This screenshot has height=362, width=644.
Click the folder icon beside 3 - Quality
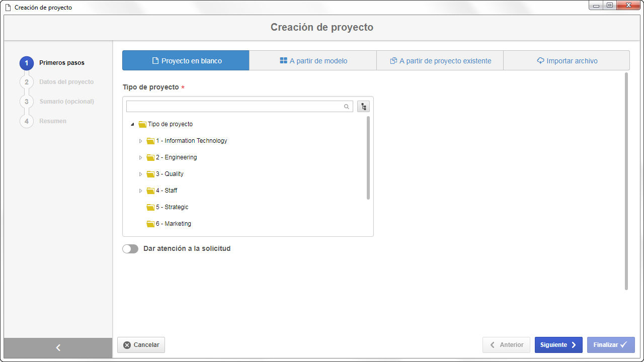click(150, 174)
